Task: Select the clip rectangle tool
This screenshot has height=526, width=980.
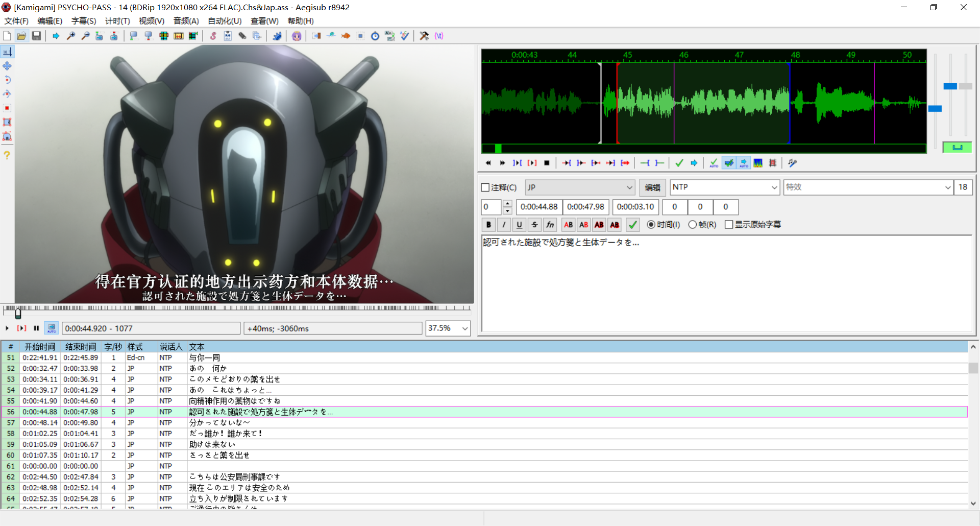Action: pos(7,122)
